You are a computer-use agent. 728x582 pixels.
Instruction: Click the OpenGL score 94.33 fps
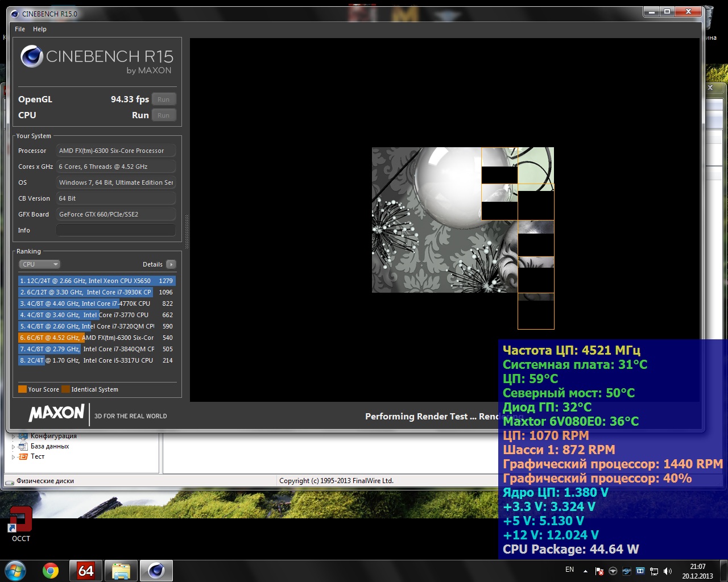(x=130, y=99)
